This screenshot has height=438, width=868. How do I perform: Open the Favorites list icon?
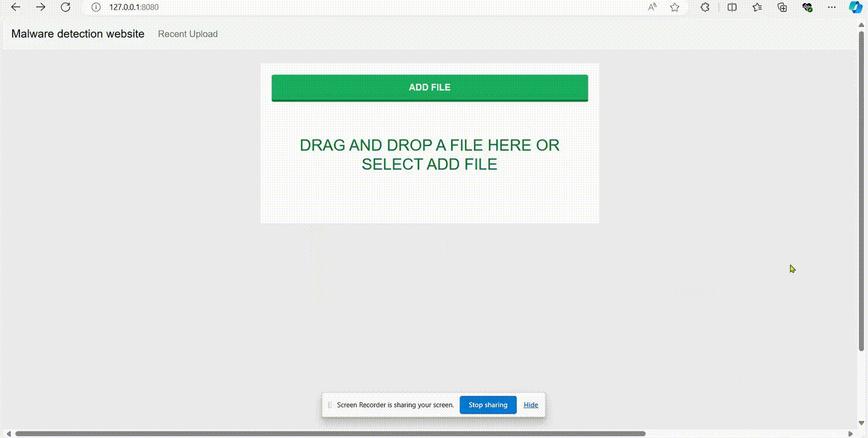click(x=757, y=7)
